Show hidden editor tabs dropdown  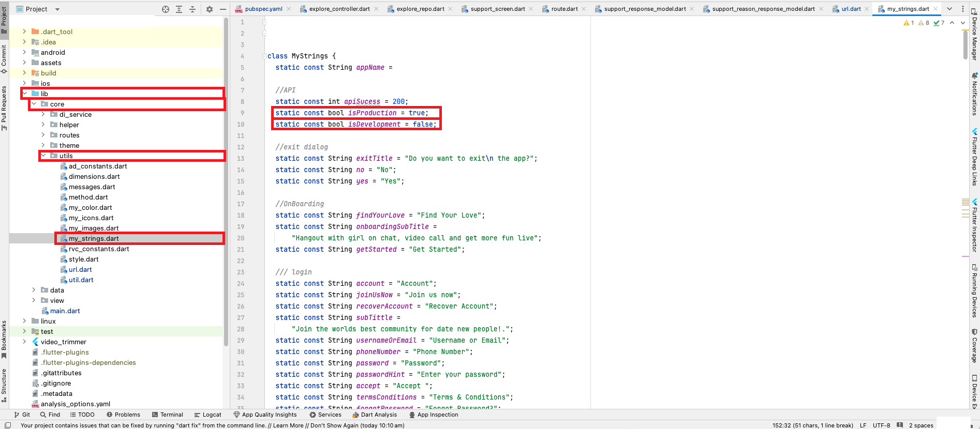949,9
